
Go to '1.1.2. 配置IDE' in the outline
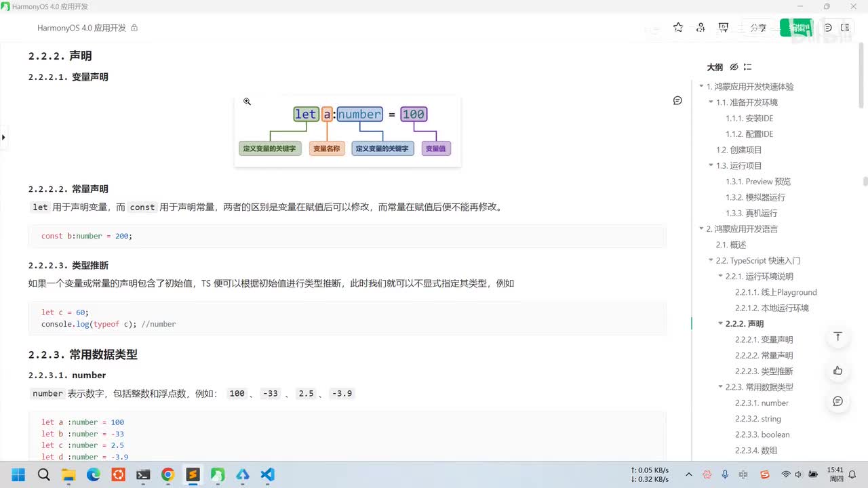[x=749, y=134]
